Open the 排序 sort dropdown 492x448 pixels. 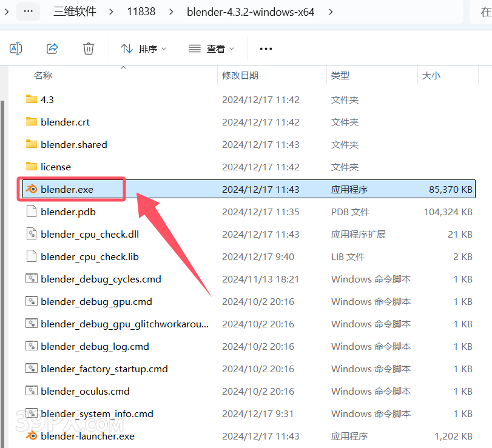click(143, 48)
